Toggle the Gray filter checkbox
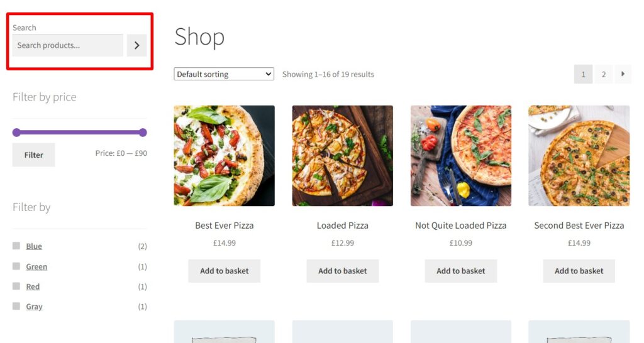Viewport: 644px width, 343px height. coord(16,307)
